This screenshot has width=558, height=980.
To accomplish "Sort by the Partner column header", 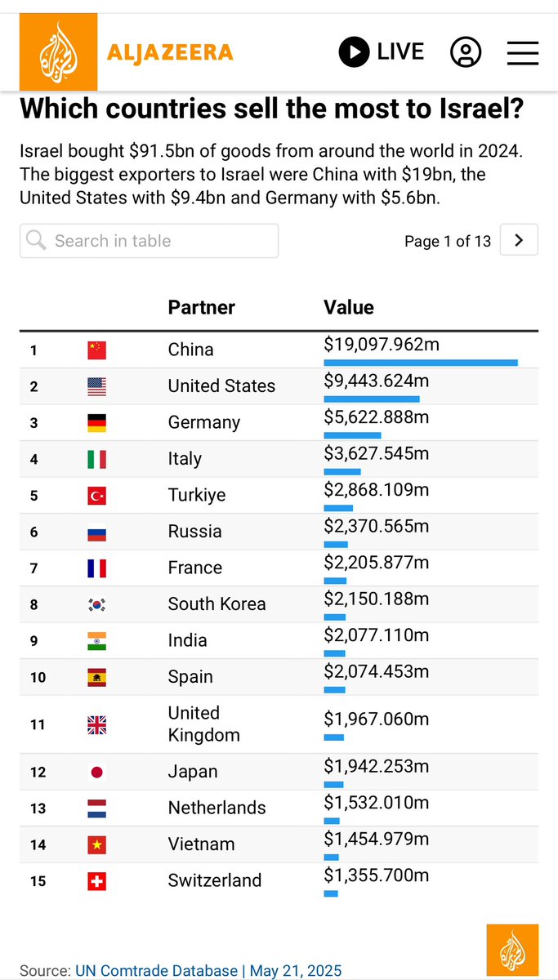I will [x=201, y=308].
